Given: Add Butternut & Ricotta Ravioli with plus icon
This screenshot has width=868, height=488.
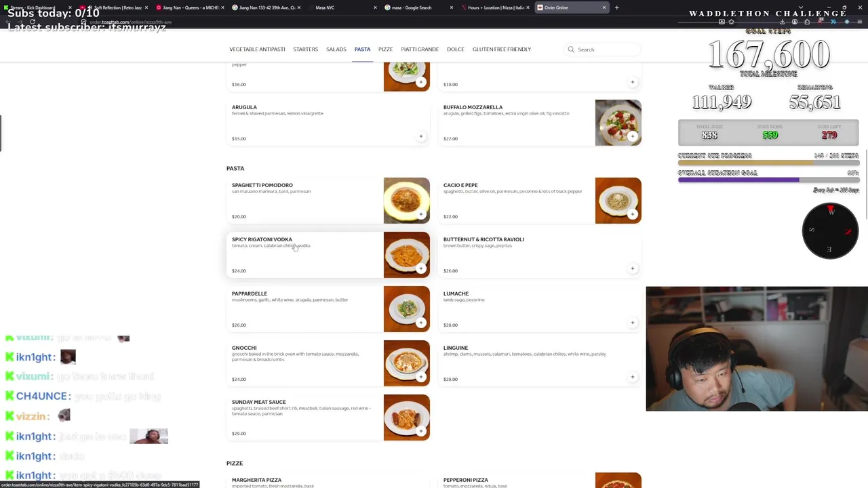Looking at the screenshot, I should pyautogui.click(x=633, y=268).
